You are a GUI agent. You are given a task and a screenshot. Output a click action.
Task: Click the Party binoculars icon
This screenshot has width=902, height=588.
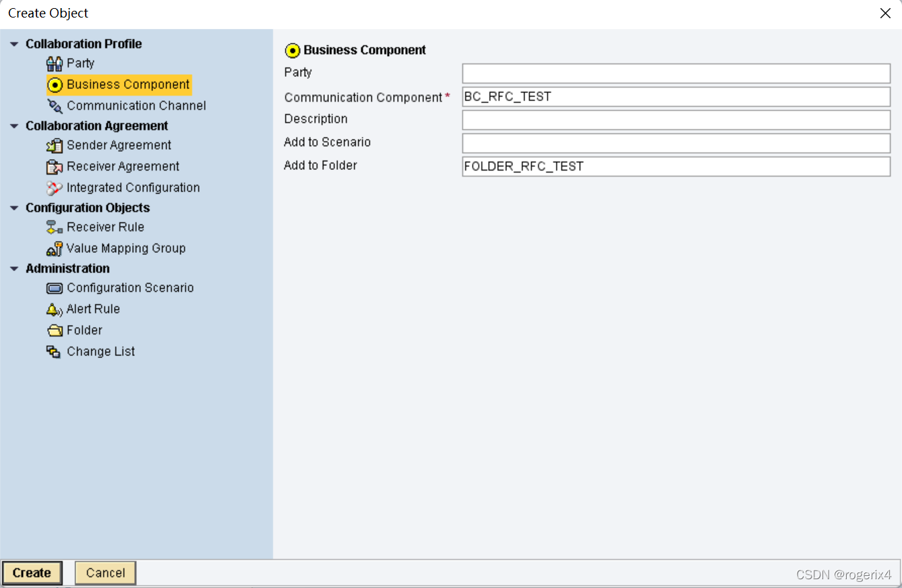coord(54,63)
